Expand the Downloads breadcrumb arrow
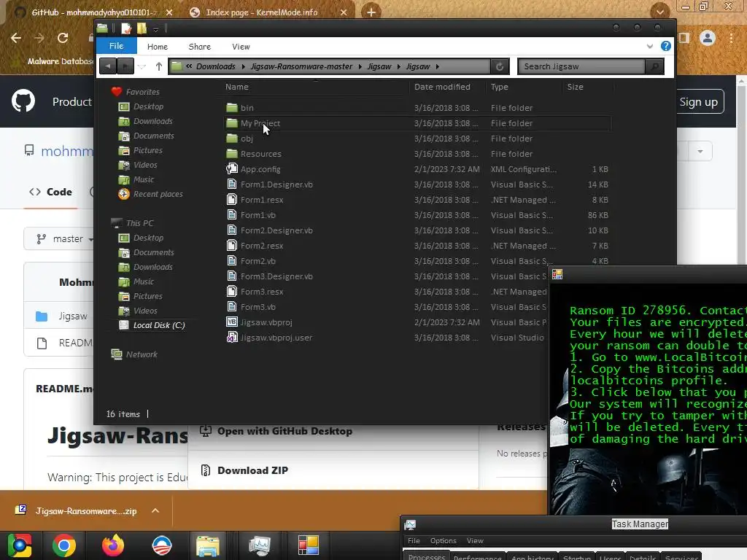This screenshot has width=747, height=560. tap(244, 66)
